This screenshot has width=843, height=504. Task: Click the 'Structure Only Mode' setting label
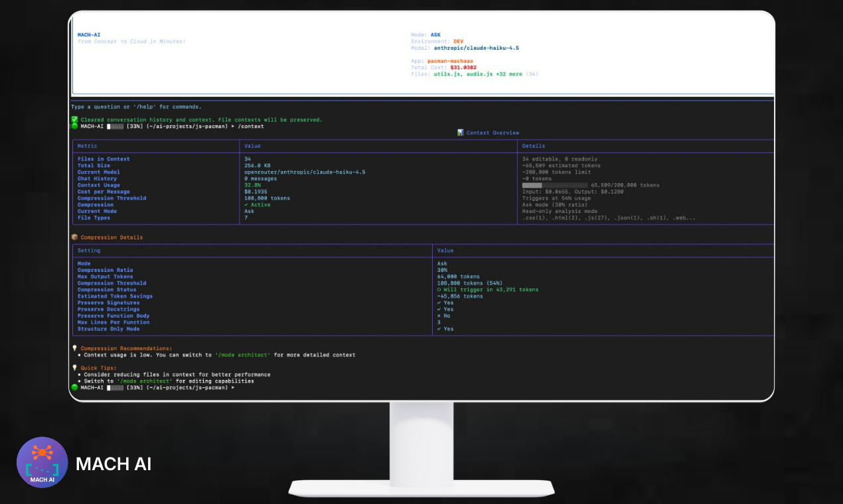pyautogui.click(x=109, y=329)
